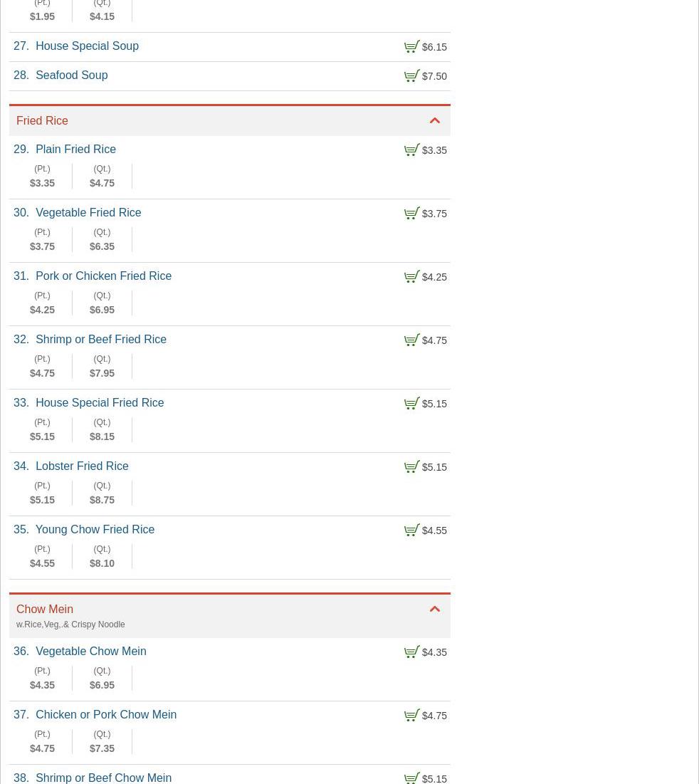Click cart icon for House Special Soup
This screenshot has height=784, width=699.
412,47
